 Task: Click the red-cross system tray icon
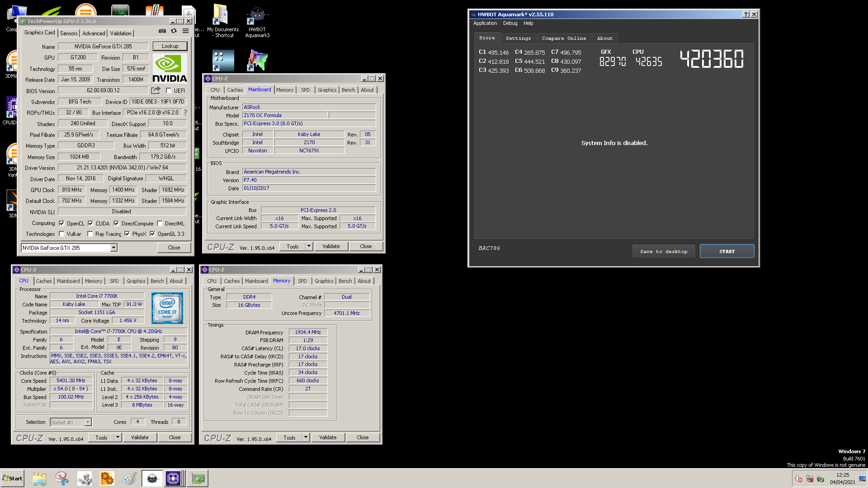pos(799,479)
